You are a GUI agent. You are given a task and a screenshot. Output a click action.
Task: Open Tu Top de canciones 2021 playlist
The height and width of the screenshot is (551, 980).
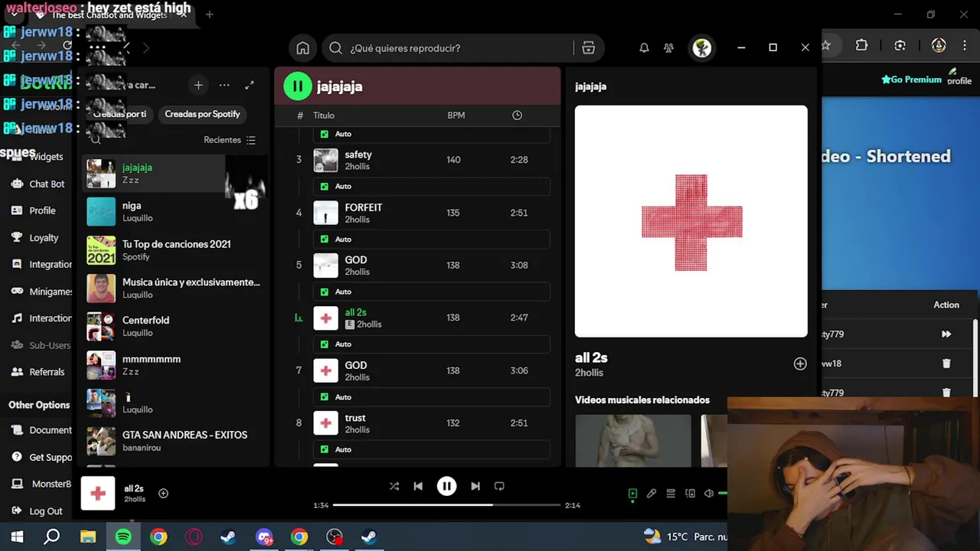click(x=174, y=249)
